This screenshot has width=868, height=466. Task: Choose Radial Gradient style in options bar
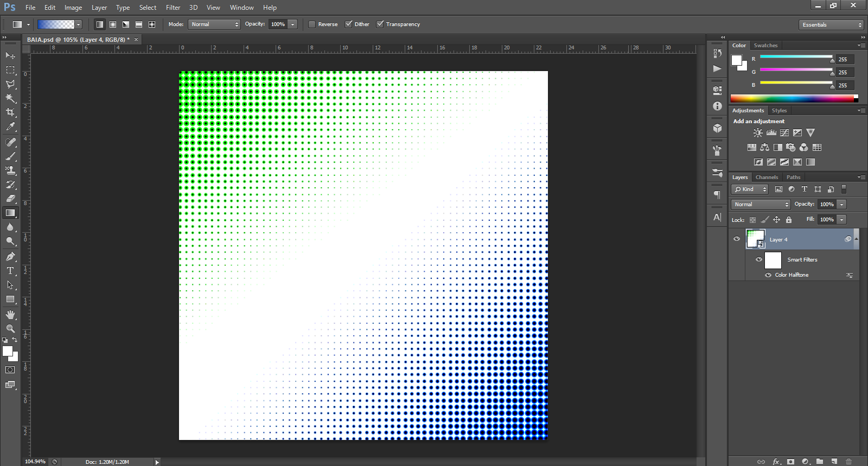click(x=112, y=24)
